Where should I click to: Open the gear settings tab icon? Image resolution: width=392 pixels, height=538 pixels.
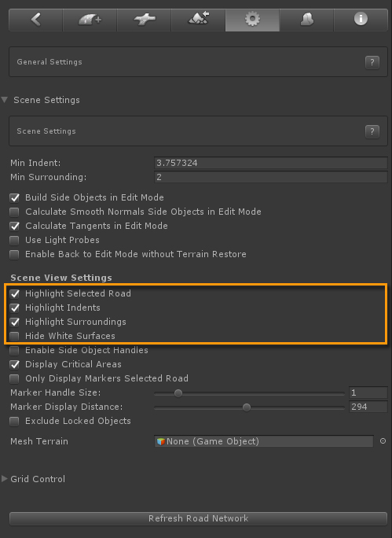click(252, 20)
